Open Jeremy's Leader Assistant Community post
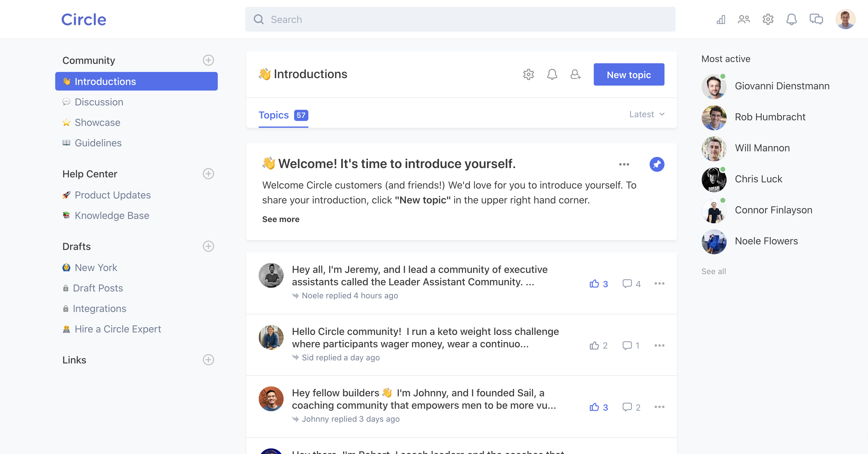868x454 pixels. [419, 275]
